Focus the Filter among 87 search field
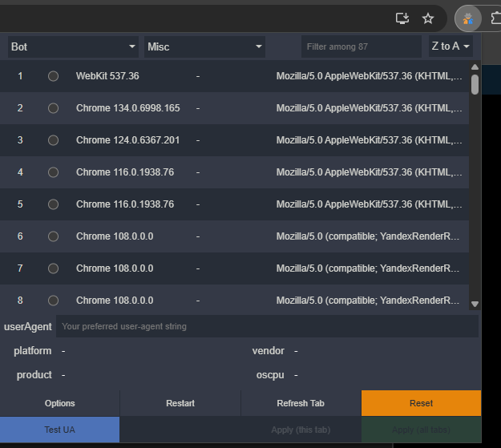The width and height of the screenshot is (501, 448). (x=361, y=46)
